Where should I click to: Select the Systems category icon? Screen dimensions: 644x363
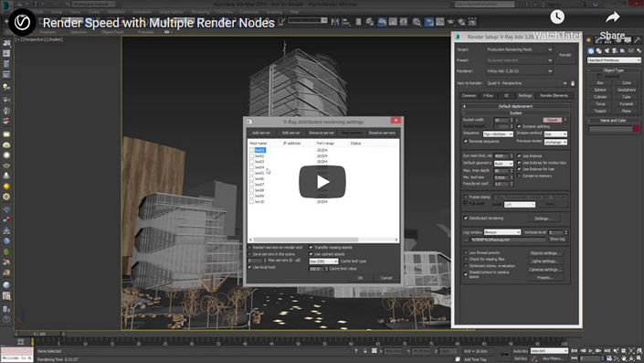point(639,50)
